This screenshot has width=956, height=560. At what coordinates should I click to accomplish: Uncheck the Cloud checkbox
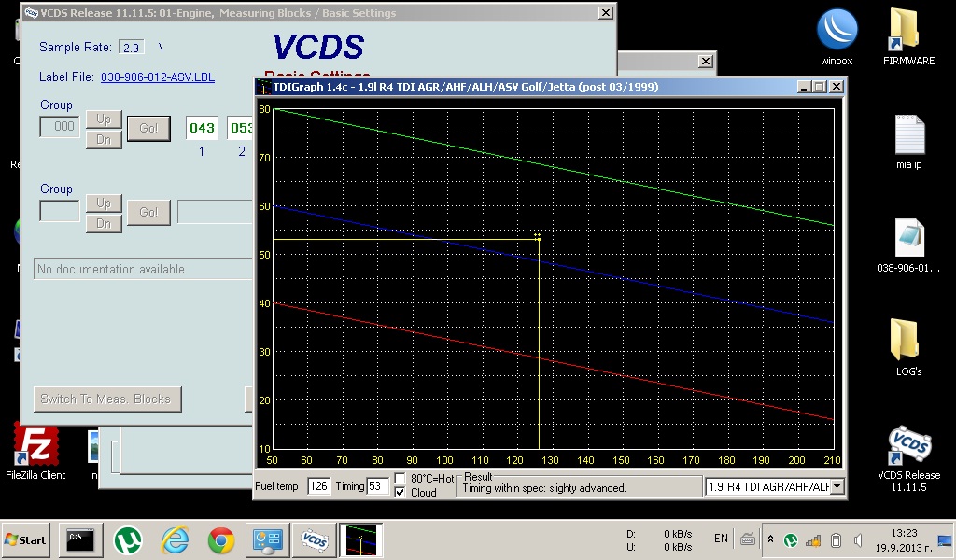tap(401, 493)
